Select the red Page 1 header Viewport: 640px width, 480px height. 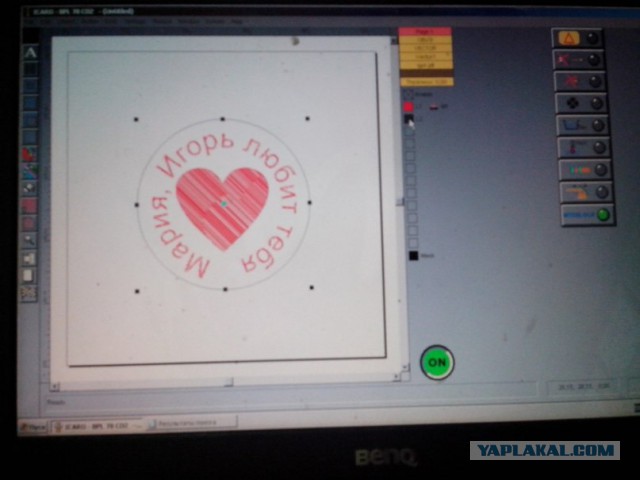pos(425,31)
